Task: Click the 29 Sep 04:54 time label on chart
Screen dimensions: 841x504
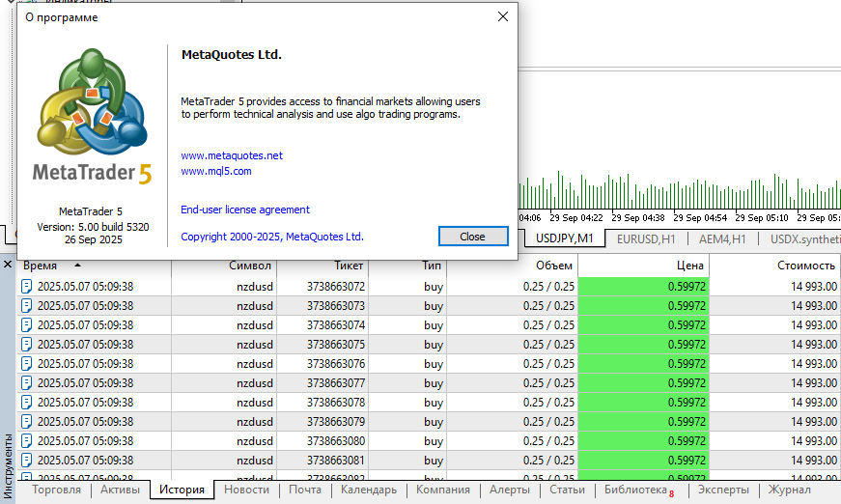Action: tap(700, 217)
